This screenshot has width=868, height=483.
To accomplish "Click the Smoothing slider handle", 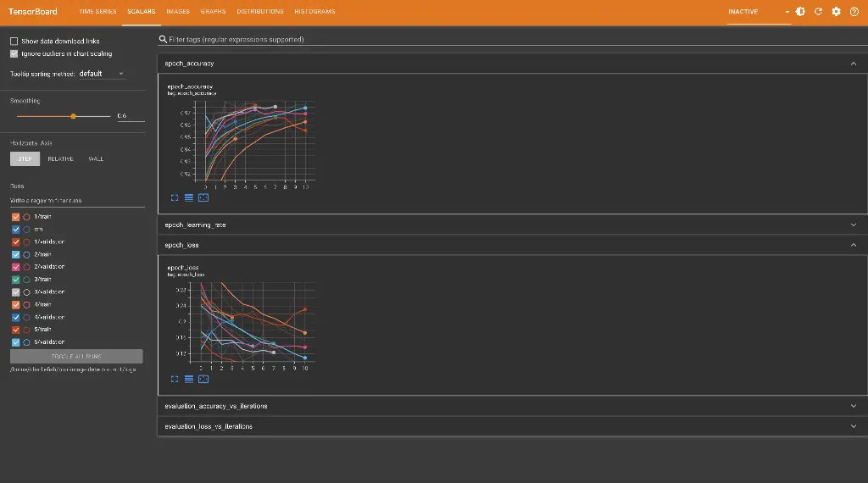I will pyautogui.click(x=74, y=116).
